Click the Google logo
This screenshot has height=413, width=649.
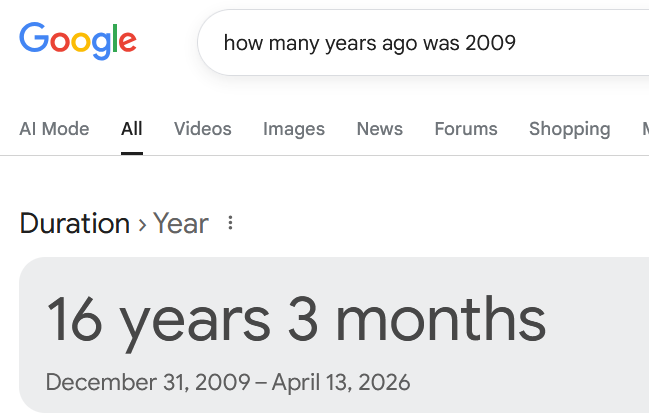(78, 40)
